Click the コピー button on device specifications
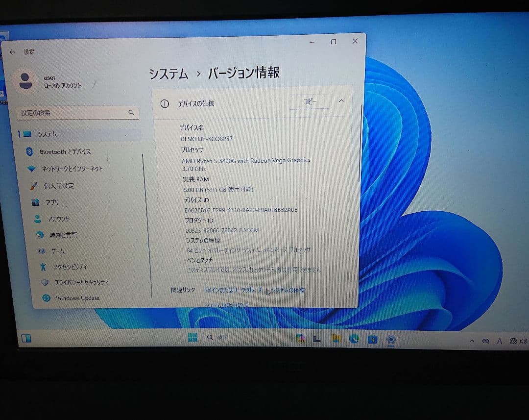Image resolution: width=529 pixels, height=420 pixels. (310, 101)
